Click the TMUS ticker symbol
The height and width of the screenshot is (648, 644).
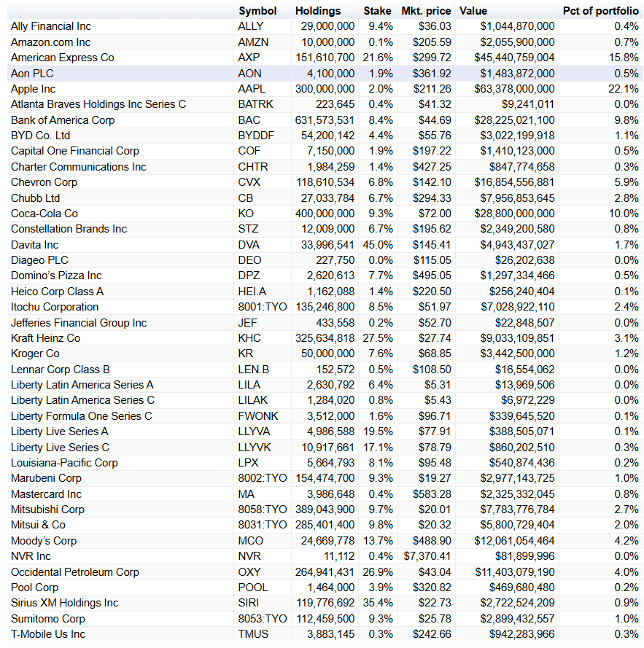click(253, 634)
